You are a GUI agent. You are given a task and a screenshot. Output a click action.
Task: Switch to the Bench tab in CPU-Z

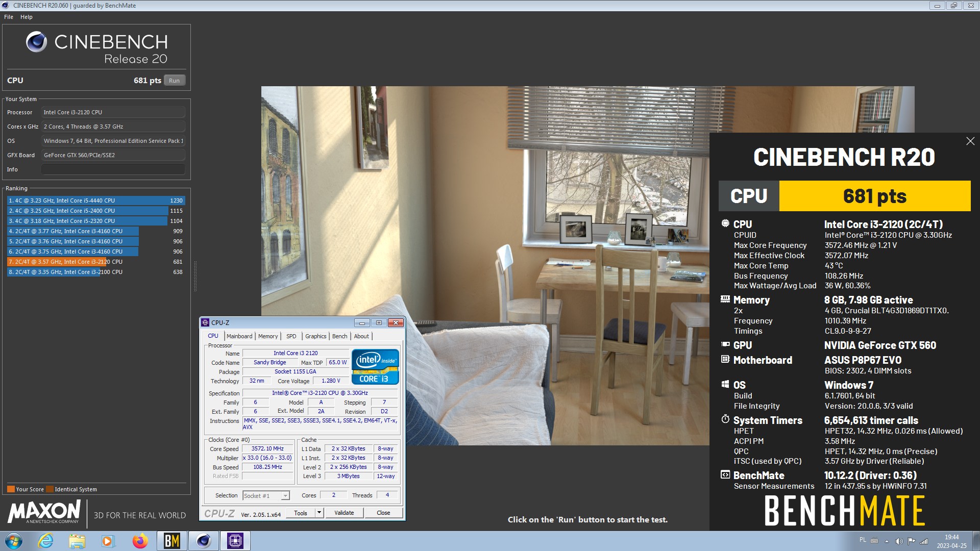click(339, 336)
